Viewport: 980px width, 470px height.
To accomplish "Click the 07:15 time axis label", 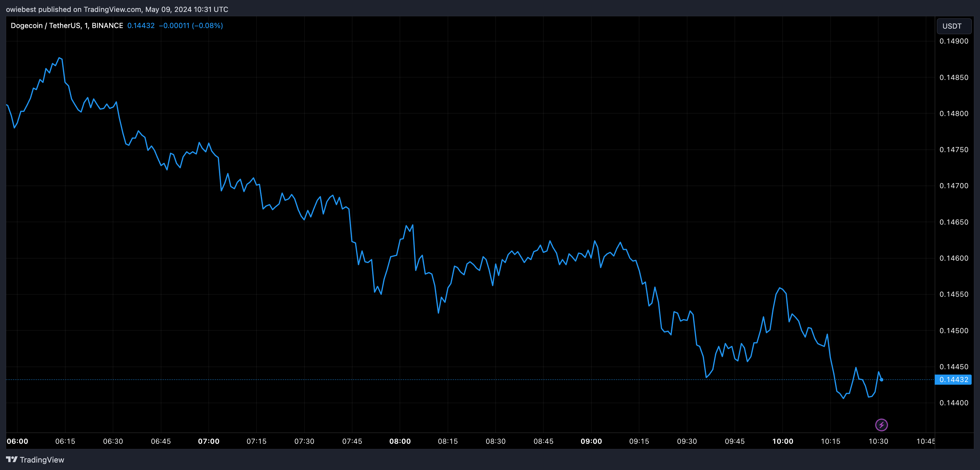I will pos(256,441).
